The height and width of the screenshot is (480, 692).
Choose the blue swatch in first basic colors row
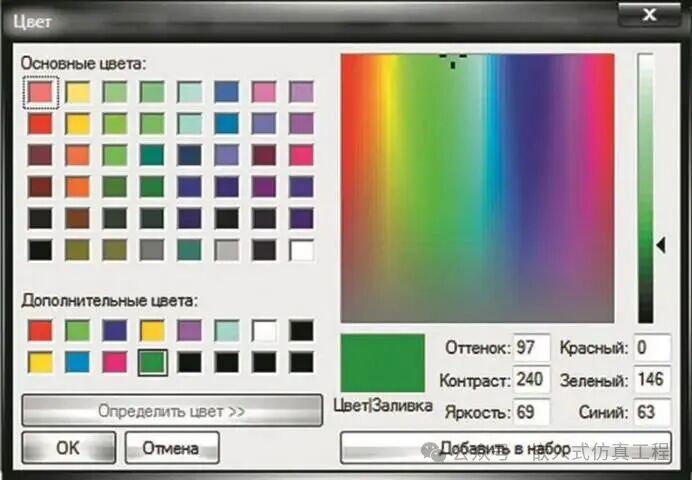coord(227,92)
